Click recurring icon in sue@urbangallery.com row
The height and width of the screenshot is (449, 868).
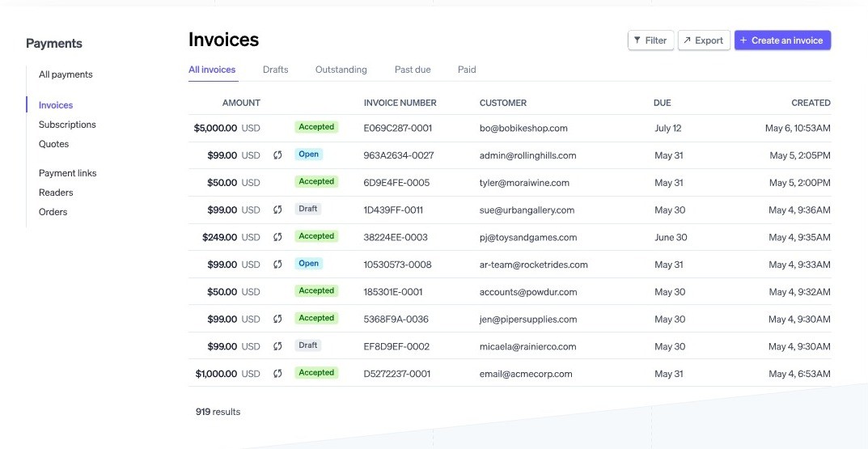278,210
